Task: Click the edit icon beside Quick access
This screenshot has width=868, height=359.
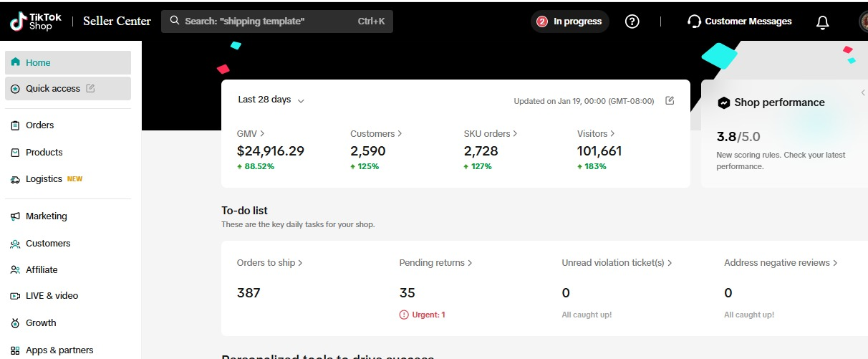Action: [x=90, y=88]
